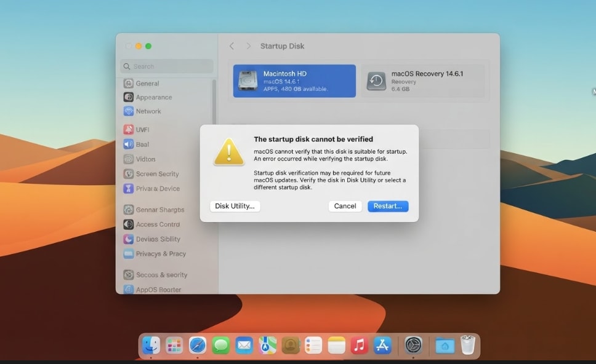Open App Store from the Dock
This screenshot has width=596, height=364.
click(x=382, y=346)
